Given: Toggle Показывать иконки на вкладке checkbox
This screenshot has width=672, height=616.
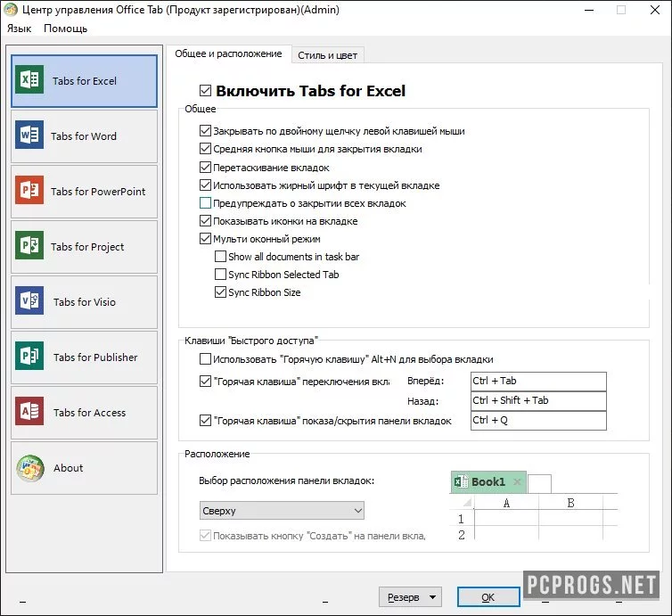Looking at the screenshot, I should [x=205, y=221].
